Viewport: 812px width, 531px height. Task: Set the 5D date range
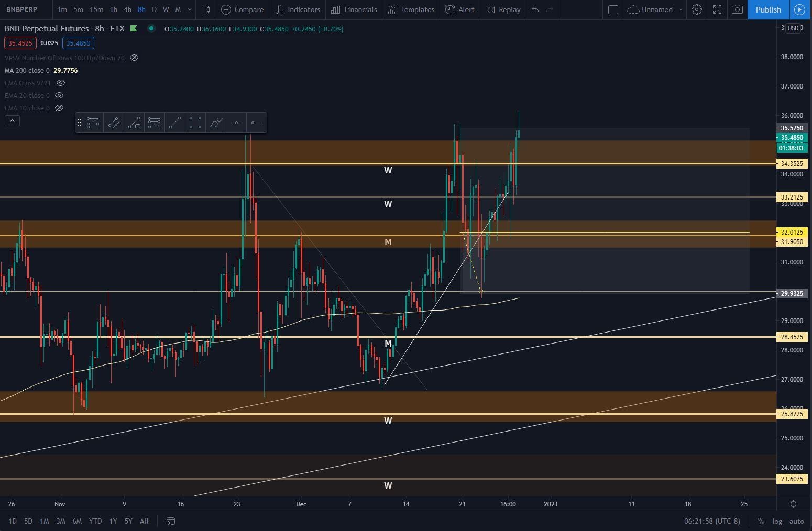28,521
